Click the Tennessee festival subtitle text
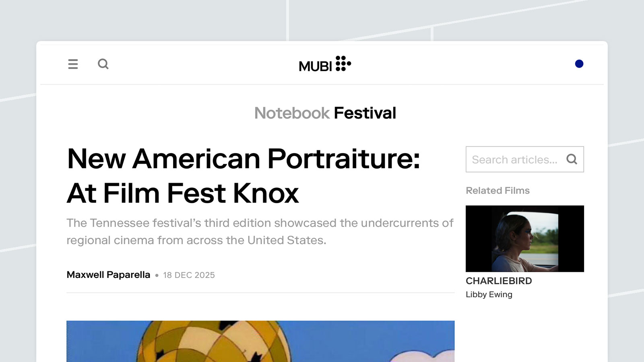The height and width of the screenshot is (362, 644). pos(260,232)
